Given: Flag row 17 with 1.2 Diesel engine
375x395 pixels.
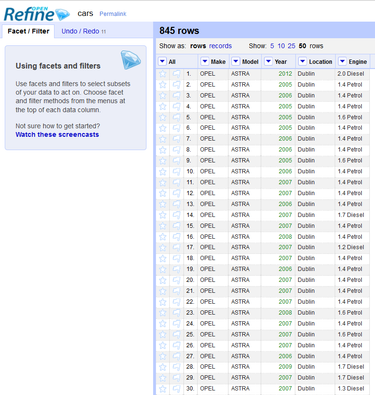Looking at the screenshot, I should pos(176,247).
